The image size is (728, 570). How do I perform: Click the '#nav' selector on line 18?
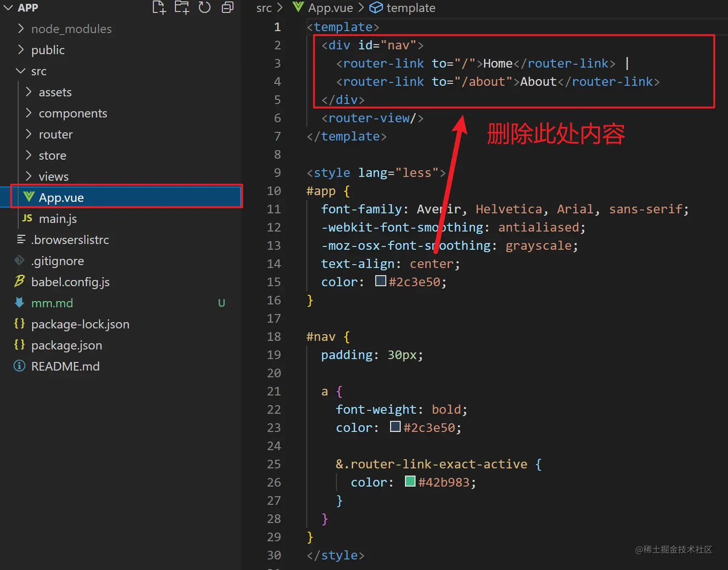point(321,337)
